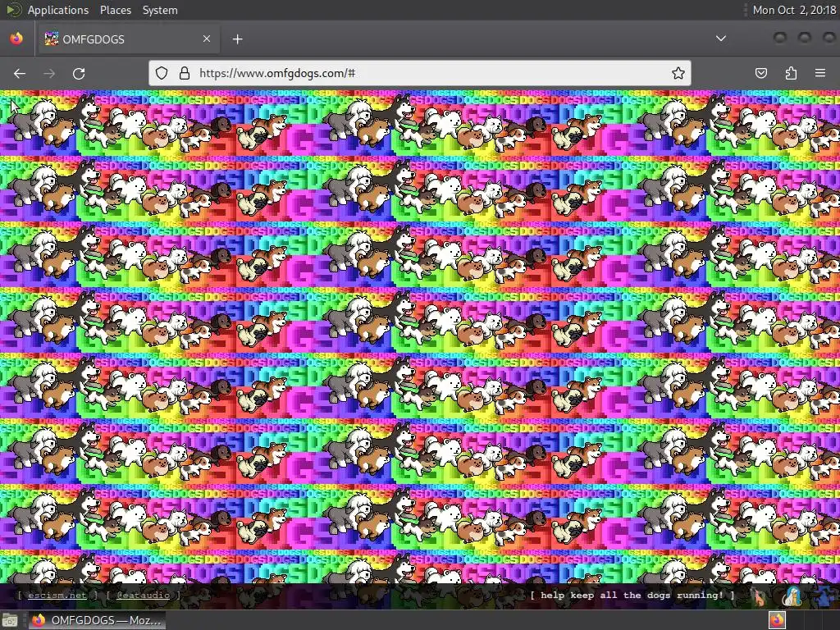Go forward one page
The image size is (840, 630).
[49, 73]
